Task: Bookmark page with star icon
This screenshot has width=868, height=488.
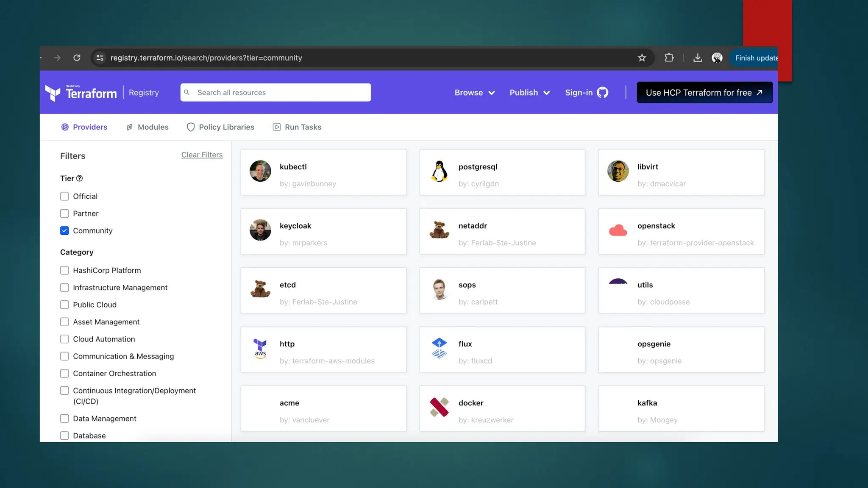Action: click(x=642, y=58)
